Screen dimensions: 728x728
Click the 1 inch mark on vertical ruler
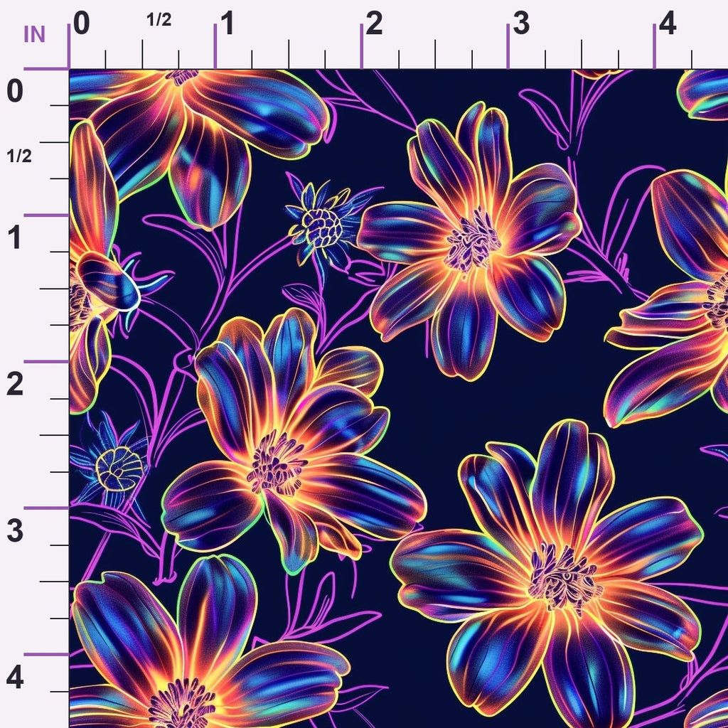tap(15, 237)
